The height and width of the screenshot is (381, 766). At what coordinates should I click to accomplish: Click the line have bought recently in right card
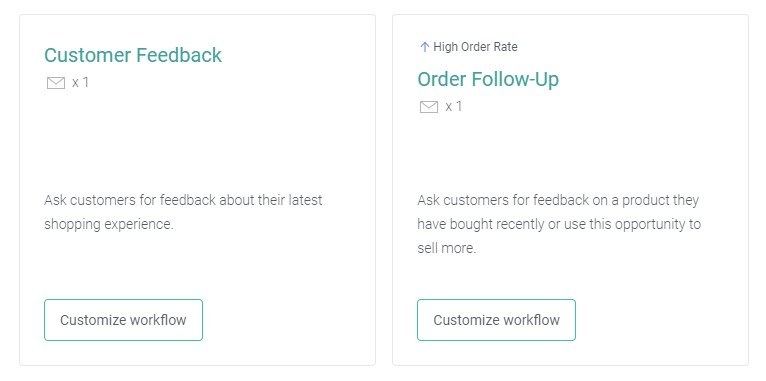coord(559,225)
